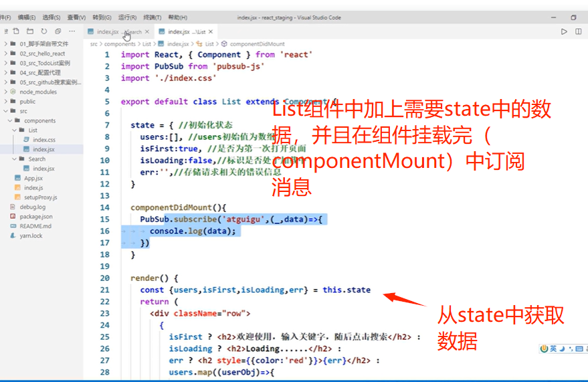
Task: Toggle the IME moon mode icon
Action: tap(562, 349)
